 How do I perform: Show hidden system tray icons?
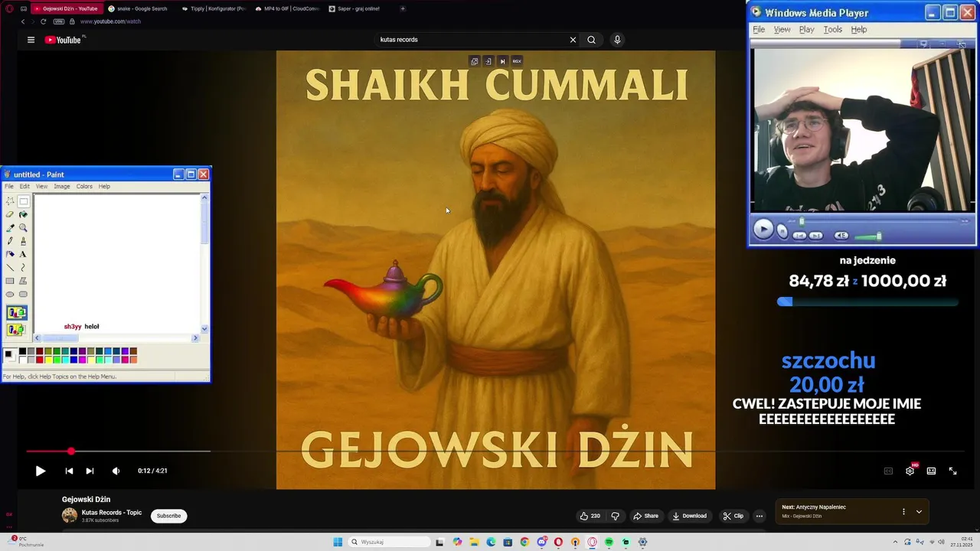pyautogui.click(x=895, y=542)
